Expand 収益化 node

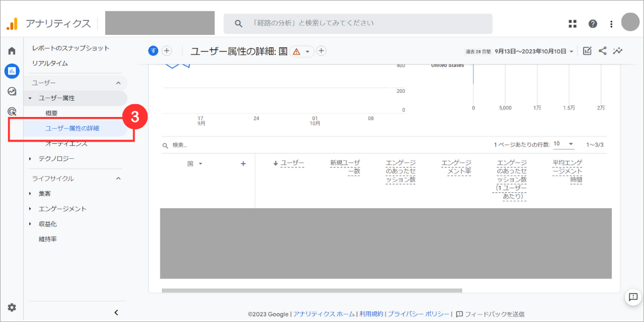(x=30, y=224)
